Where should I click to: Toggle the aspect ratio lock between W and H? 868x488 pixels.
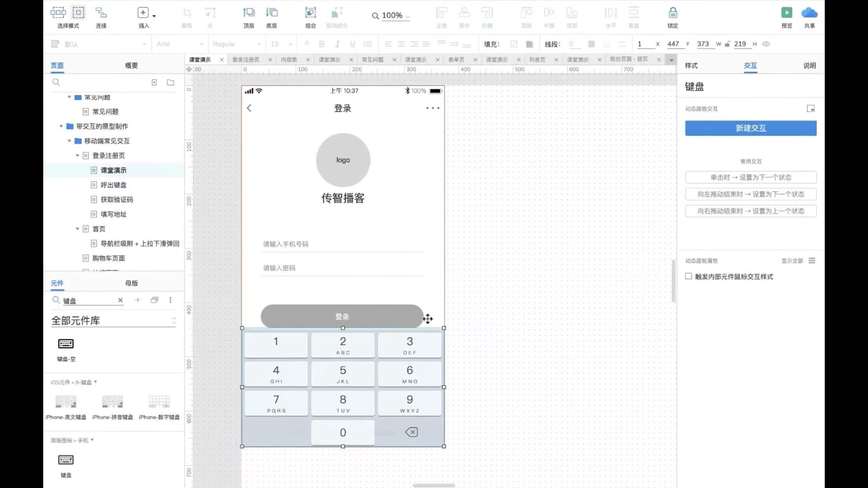click(727, 44)
